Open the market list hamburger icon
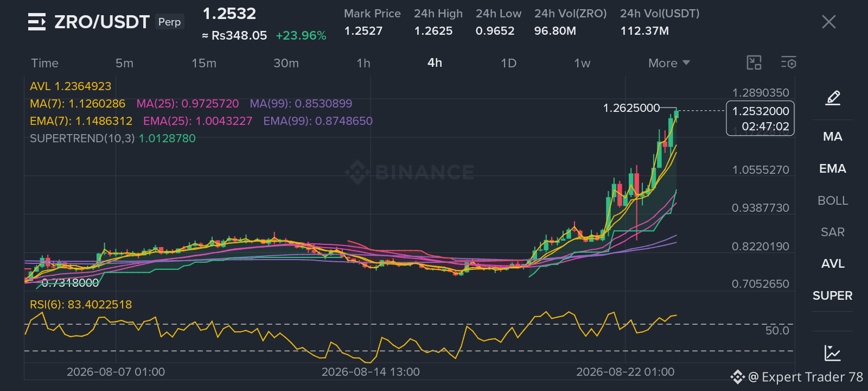Viewport: 868px width, 391px height. point(37,22)
